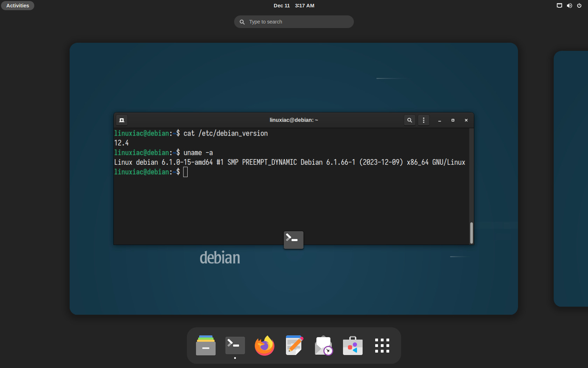Viewport: 588px width, 368px height.
Task: Click the screen indicator in top bar
Action: click(x=559, y=6)
